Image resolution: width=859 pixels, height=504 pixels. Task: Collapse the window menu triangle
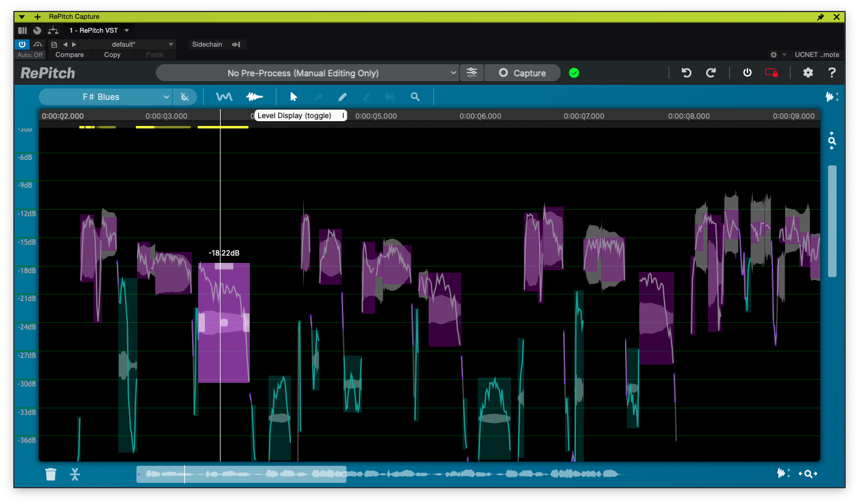coord(22,17)
